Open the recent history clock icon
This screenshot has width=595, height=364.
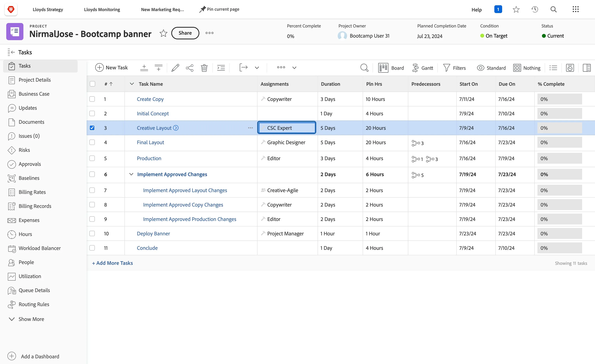coord(535,9)
